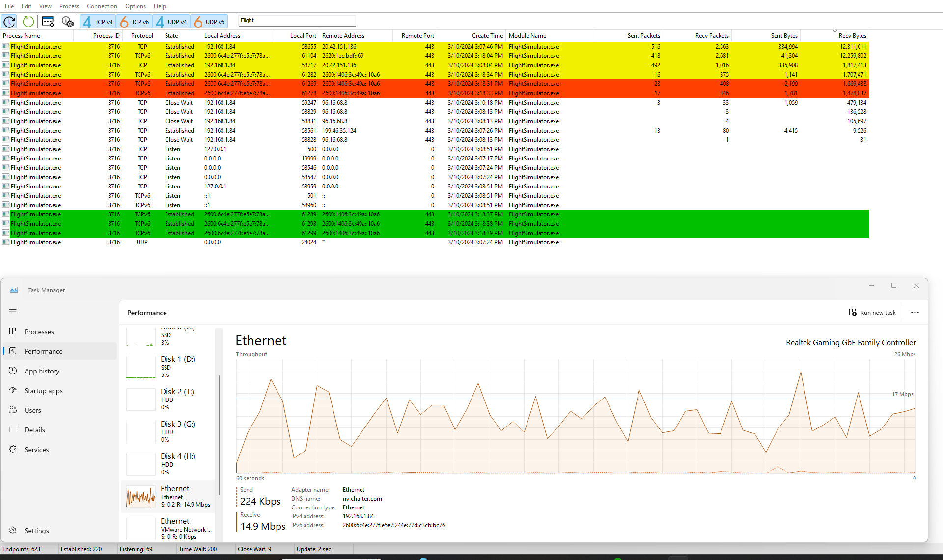943x560 pixels.
Task: Open Task Manager hamburger navigation menu
Action: [x=13, y=312]
